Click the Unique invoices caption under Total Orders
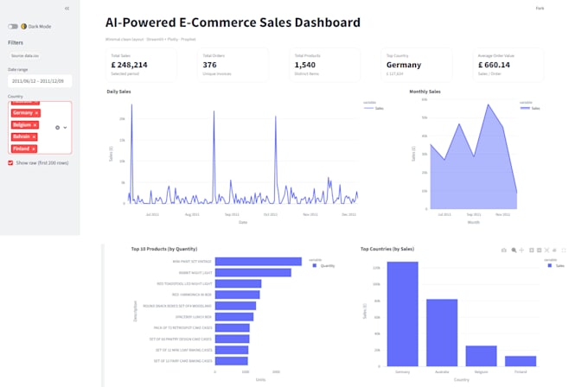This screenshot has height=387, width=588. (x=217, y=73)
